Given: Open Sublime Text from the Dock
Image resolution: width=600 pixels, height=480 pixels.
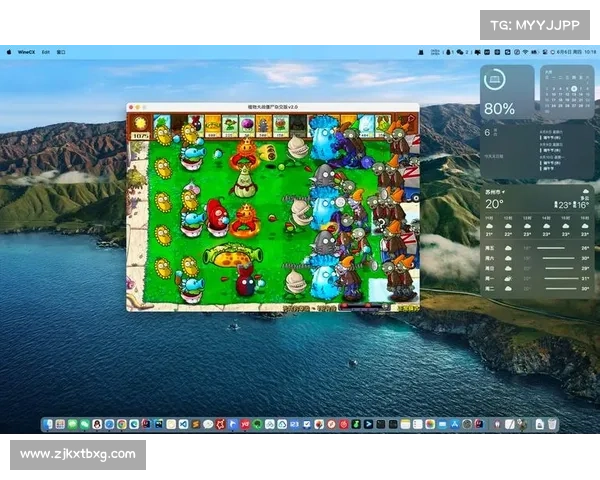Looking at the screenshot, I should (x=196, y=424).
